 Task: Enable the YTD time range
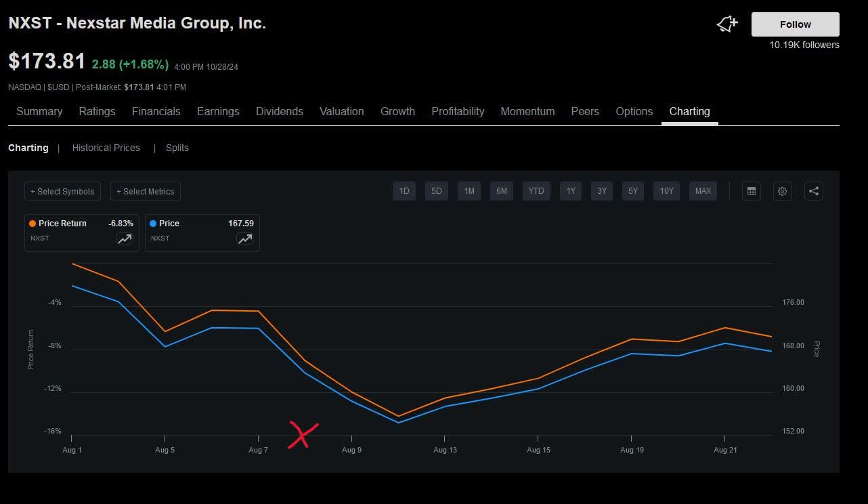point(536,191)
